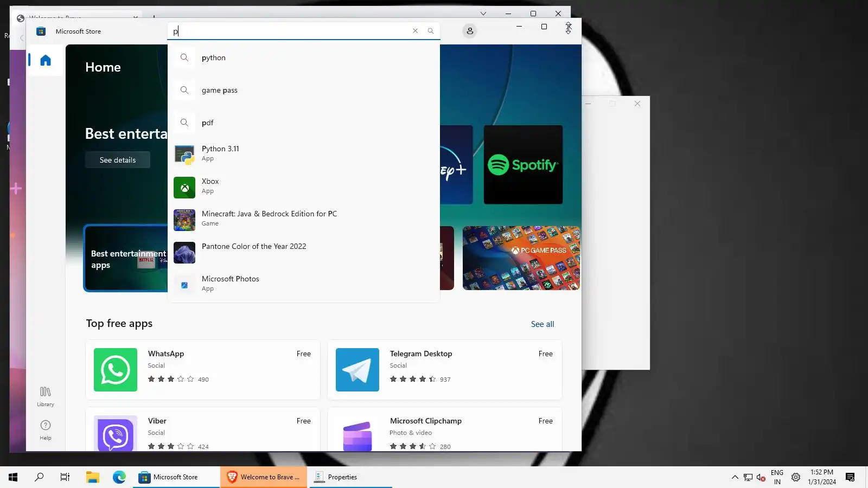Open the notification center icon
This screenshot has height=488, width=868.
(850, 477)
